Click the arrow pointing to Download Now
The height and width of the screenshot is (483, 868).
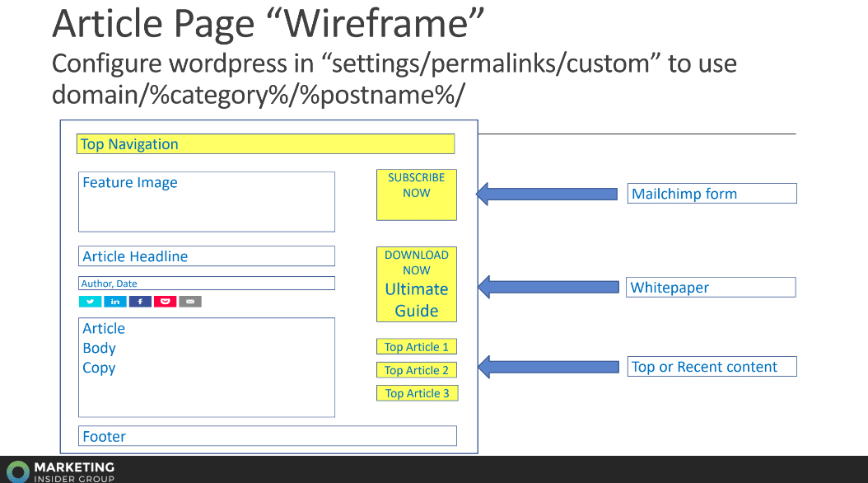[x=548, y=287]
